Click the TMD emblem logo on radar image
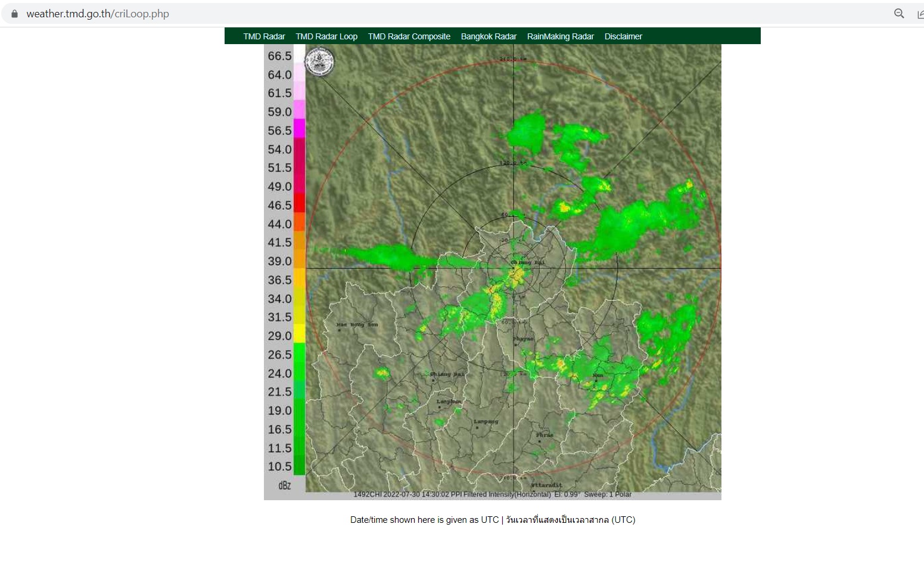The image size is (924, 561). click(x=320, y=61)
